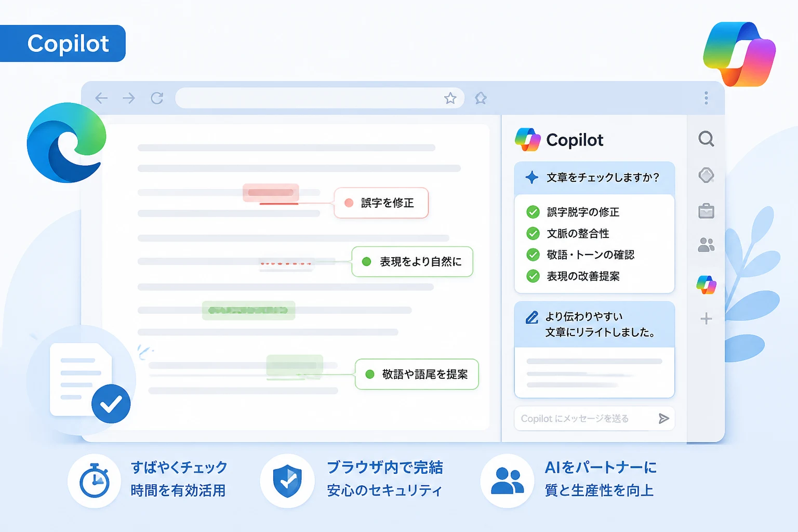Click the green highlighted phrase with wavy text
The image size is (798, 532).
pos(248,310)
